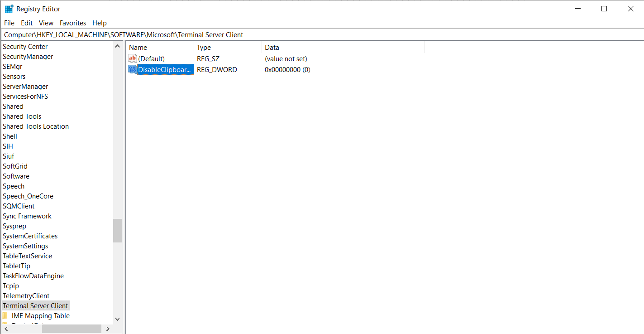This screenshot has height=334, width=644.
Task: Click the IME Mapping Table folder icon
Action: click(5, 316)
